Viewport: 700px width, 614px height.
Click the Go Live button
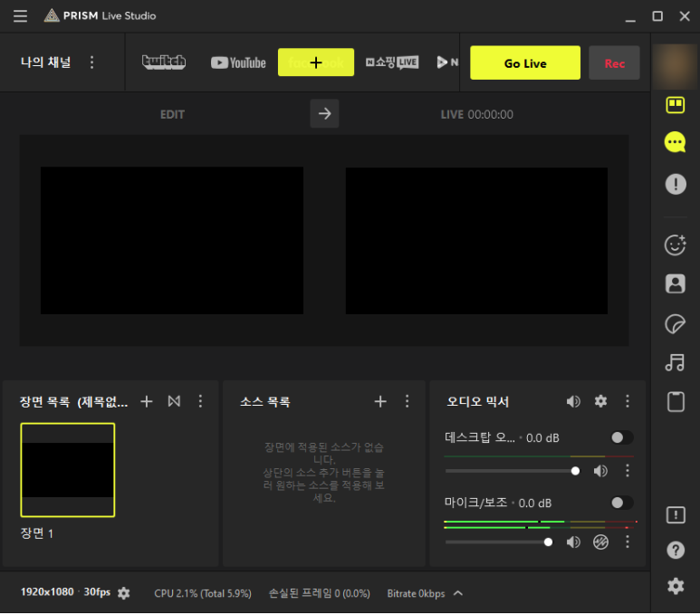coord(525,63)
